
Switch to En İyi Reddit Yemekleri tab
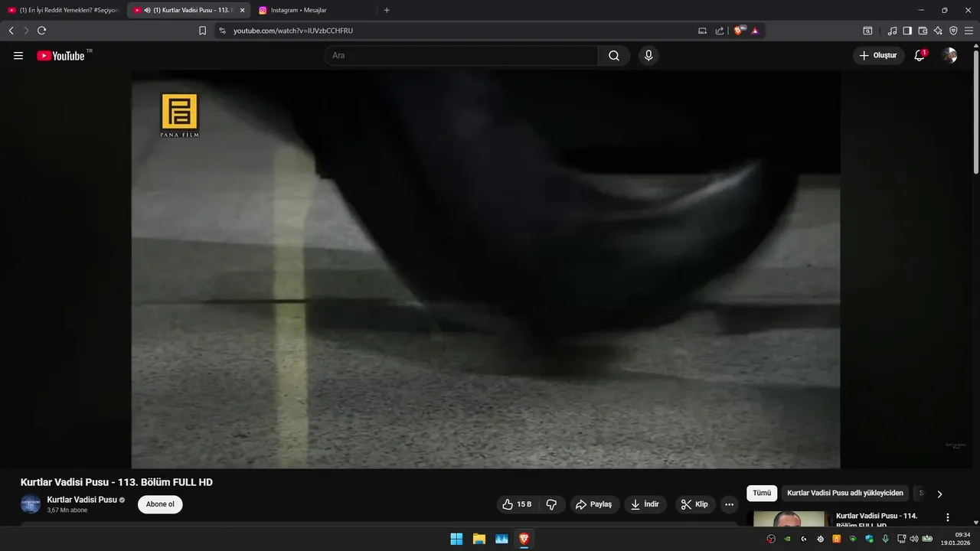coord(62,10)
